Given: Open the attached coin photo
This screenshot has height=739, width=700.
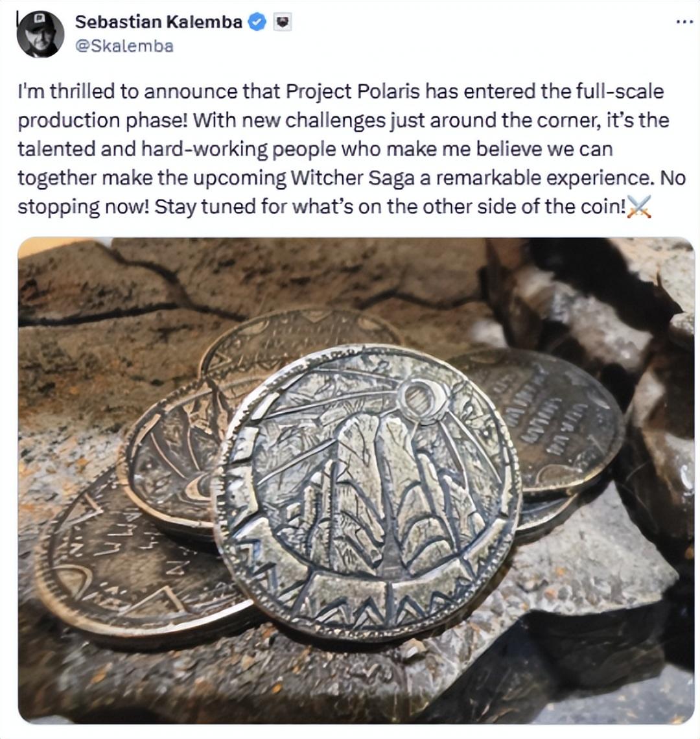Looking at the screenshot, I should 356,480.
